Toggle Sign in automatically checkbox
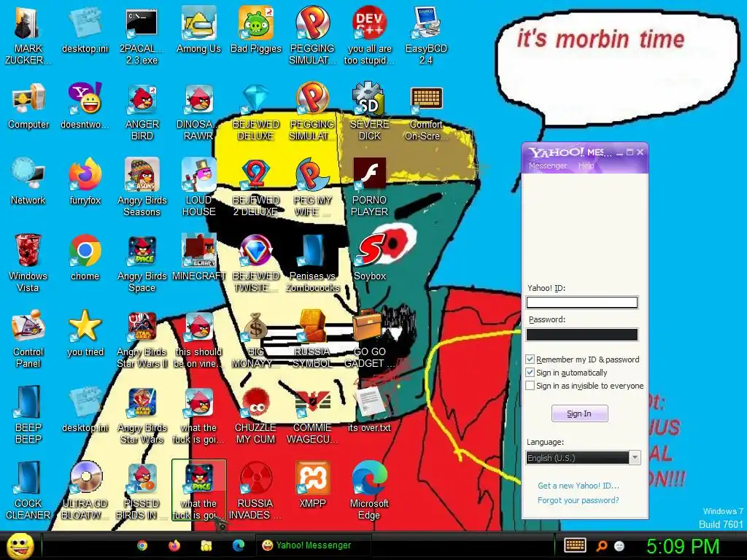The image size is (747, 560). pos(530,373)
